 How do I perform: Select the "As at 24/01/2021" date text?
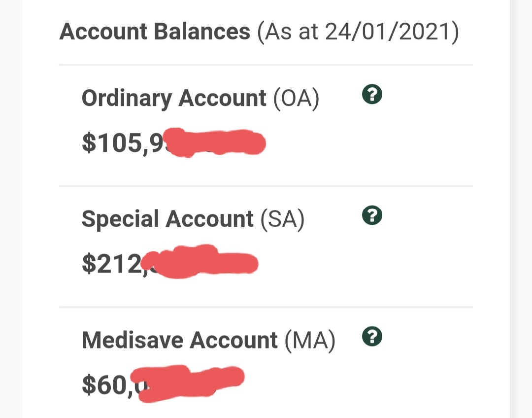coord(358,32)
